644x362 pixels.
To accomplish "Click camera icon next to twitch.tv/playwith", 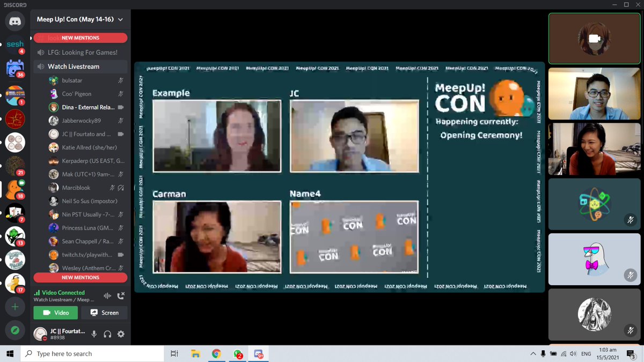I will pos(121,255).
